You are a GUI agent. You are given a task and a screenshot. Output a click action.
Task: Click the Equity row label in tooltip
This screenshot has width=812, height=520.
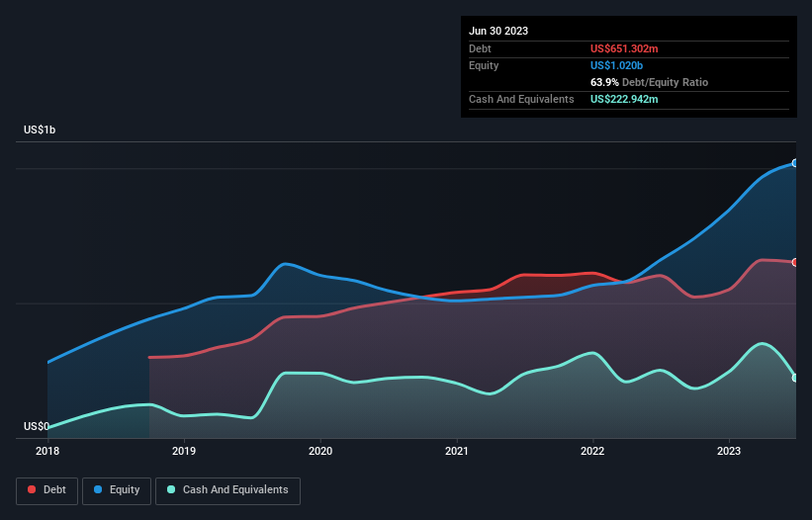click(x=484, y=65)
